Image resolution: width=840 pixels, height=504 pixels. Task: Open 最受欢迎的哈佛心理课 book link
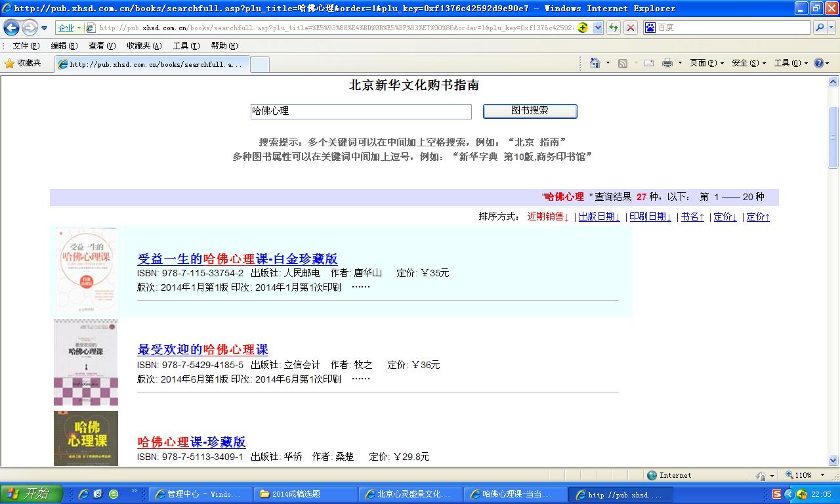[x=203, y=349]
